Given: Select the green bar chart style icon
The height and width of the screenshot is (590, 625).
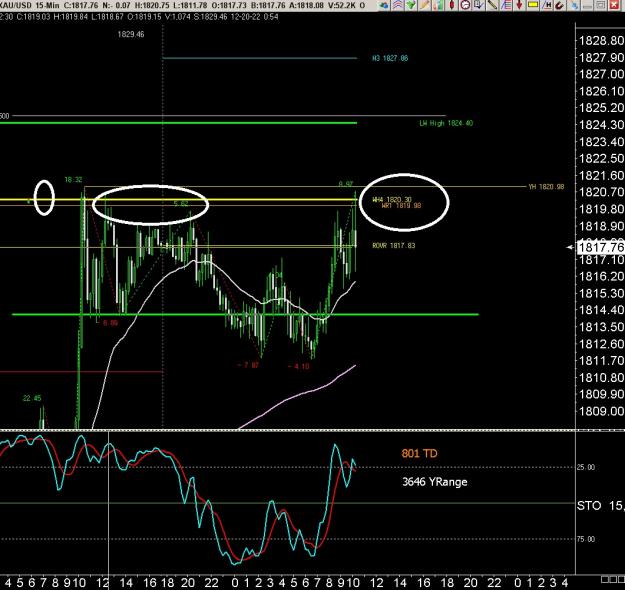Looking at the screenshot, I should [438, 5].
